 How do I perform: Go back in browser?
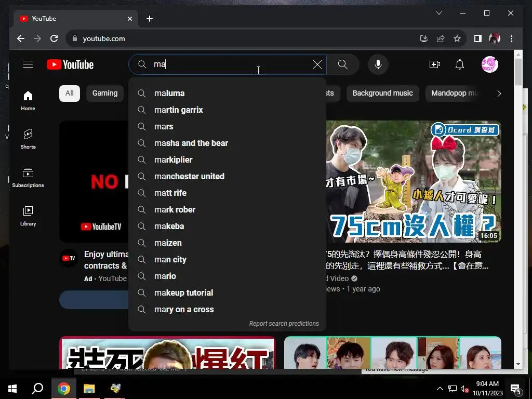click(21, 38)
